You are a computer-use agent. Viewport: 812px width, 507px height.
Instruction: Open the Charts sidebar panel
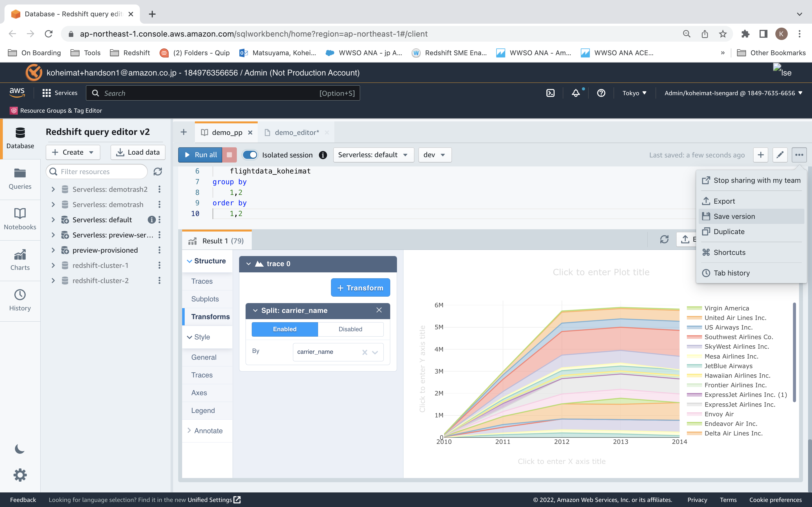point(20,259)
